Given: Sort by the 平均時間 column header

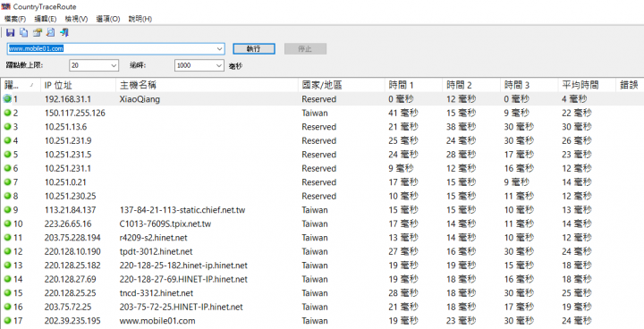Looking at the screenshot, I should (x=588, y=85).
